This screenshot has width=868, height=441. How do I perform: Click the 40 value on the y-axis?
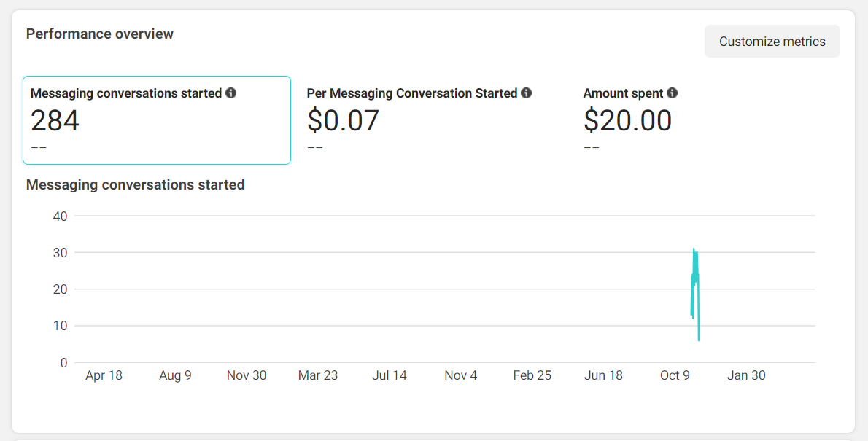click(x=60, y=216)
